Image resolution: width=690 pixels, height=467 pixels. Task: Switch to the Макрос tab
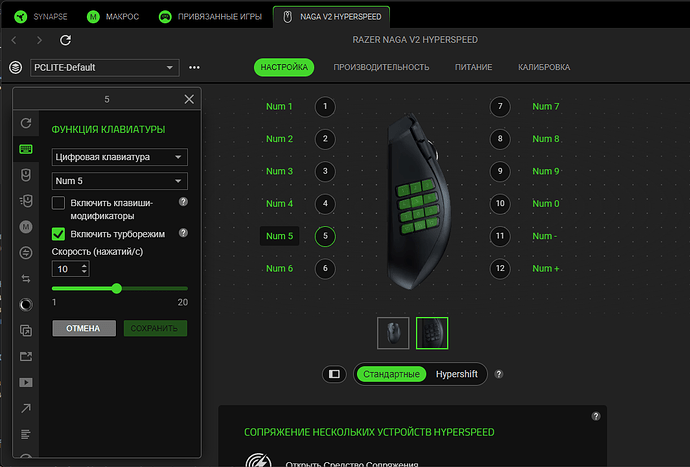coord(113,17)
